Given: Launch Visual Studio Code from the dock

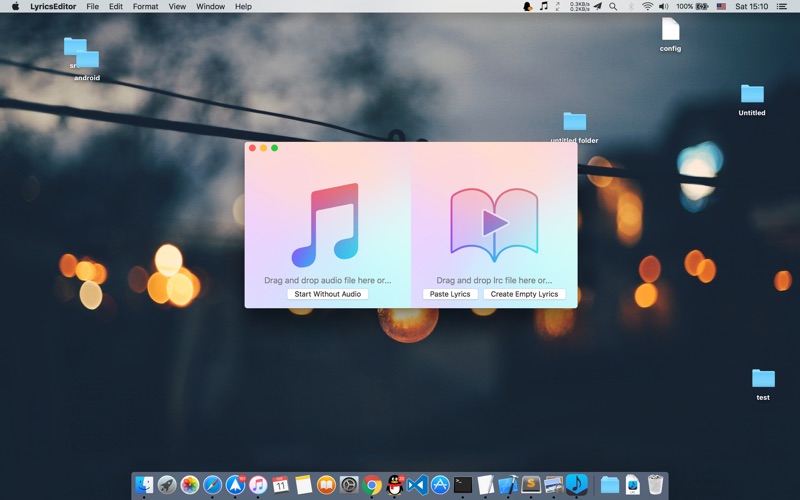Looking at the screenshot, I should click(x=417, y=485).
